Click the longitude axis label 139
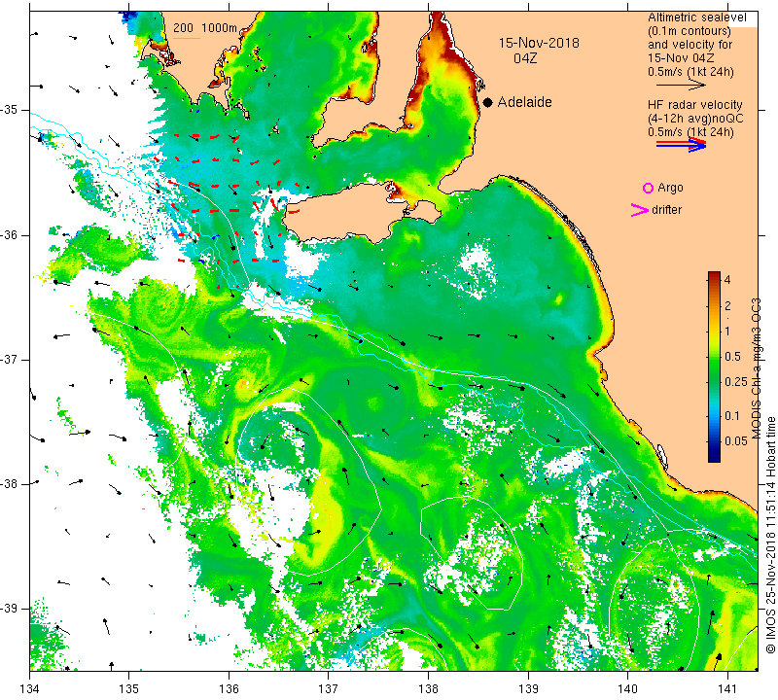This screenshot has height=700, width=778. [x=528, y=689]
